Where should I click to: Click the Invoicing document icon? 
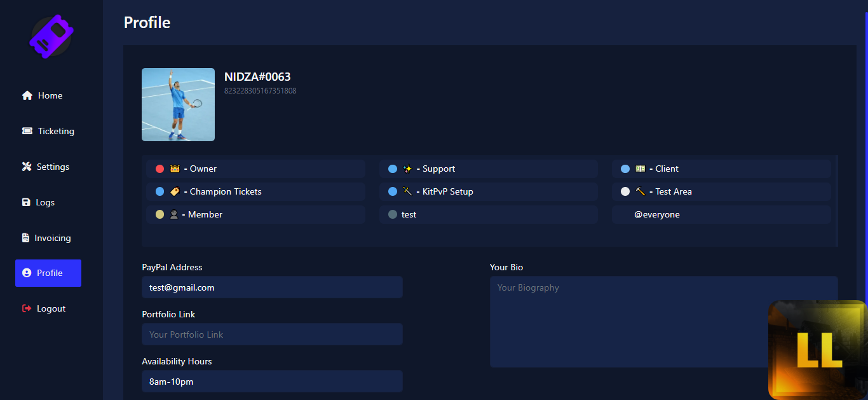click(x=25, y=238)
